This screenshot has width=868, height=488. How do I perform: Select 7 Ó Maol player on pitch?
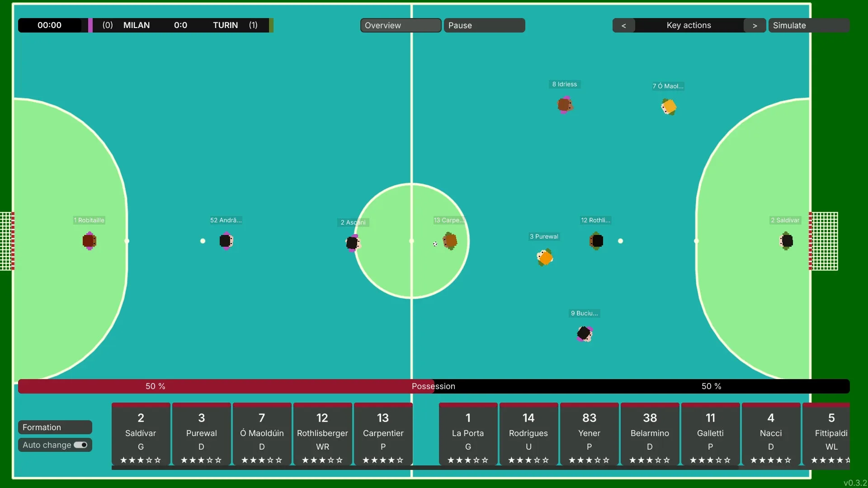click(669, 107)
